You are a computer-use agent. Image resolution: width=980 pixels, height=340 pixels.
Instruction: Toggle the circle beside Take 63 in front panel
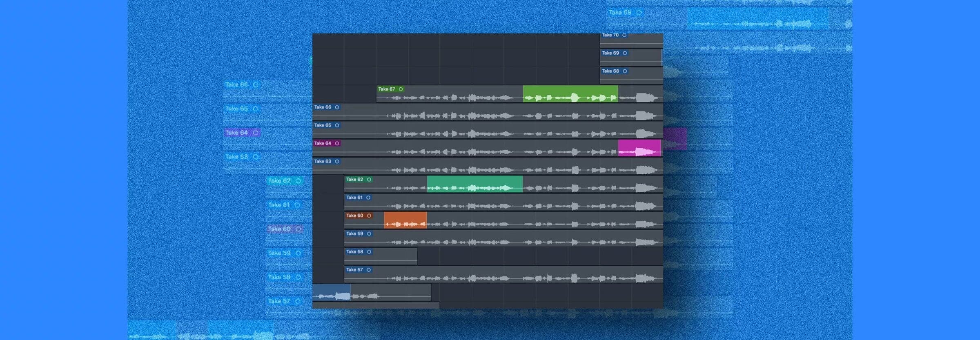(x=337, y=161)
